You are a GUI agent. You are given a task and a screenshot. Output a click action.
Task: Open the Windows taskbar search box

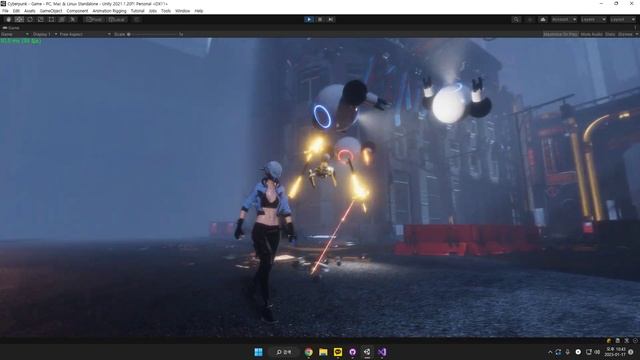(x=284, y=352)
